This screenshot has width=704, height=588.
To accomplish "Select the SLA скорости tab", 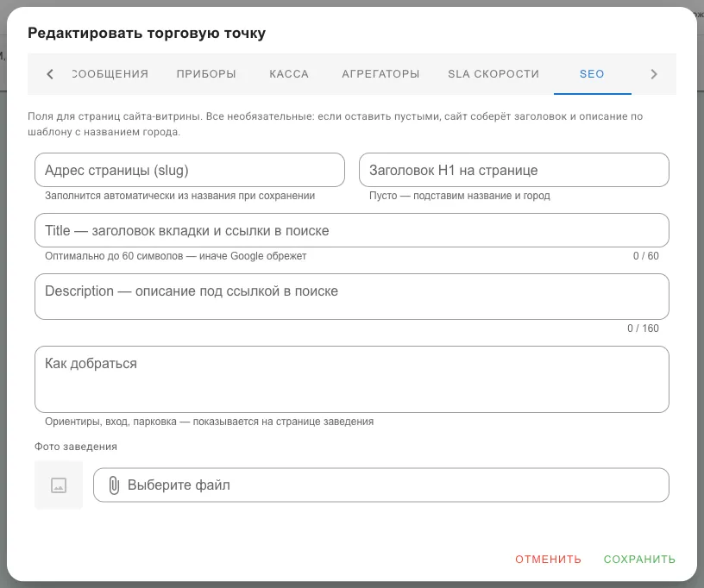I will (x=493, y=74).
